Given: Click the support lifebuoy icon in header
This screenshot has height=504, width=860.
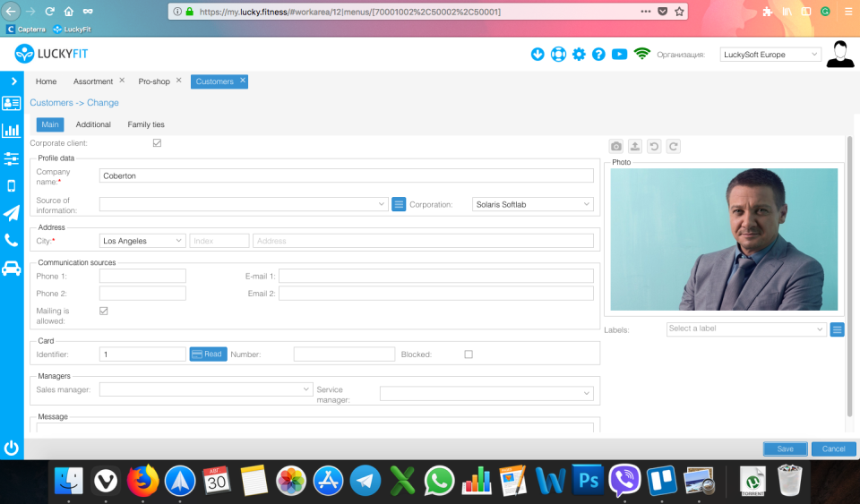Looking at the screenshot, I should 558,55.
